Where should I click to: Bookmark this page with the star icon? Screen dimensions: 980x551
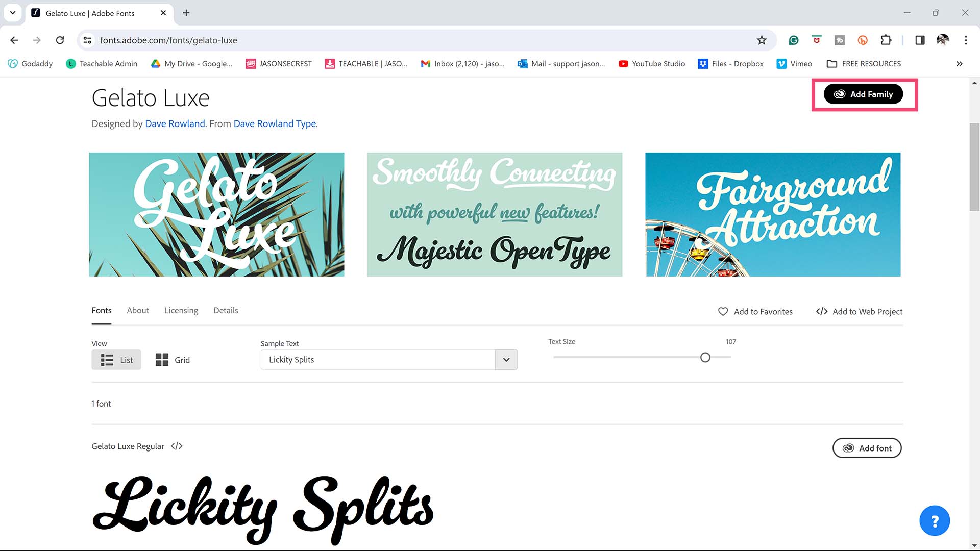tap(762, 40)
